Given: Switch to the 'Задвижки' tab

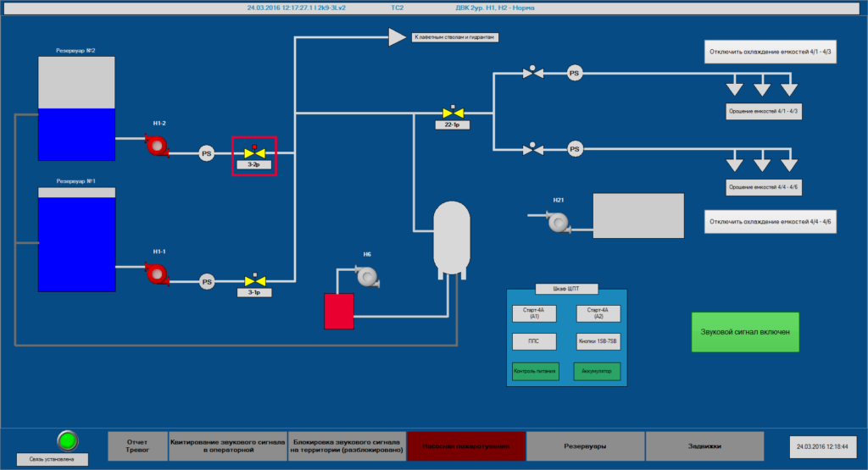Looking at the screenshot, I should [x=704, y=445].
